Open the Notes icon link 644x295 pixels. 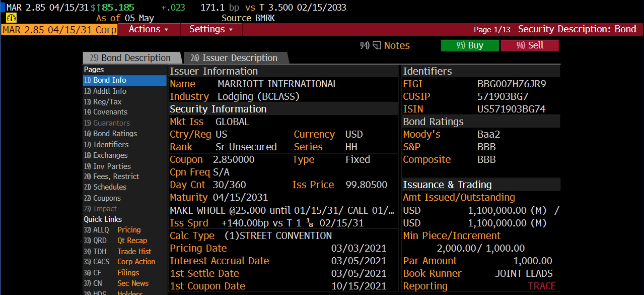pyautogui.click(x=385, y=45)
